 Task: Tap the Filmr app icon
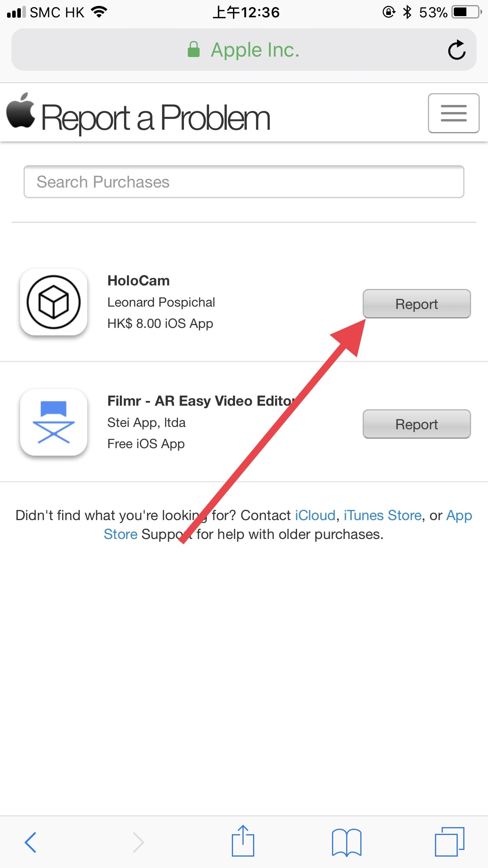[x=54, y=422]
